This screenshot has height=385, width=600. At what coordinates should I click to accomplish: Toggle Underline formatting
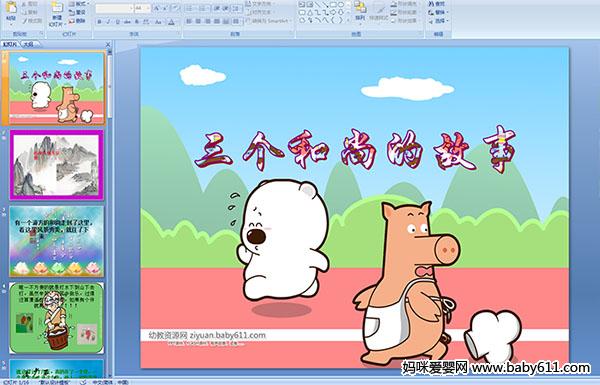click(117, 22)
